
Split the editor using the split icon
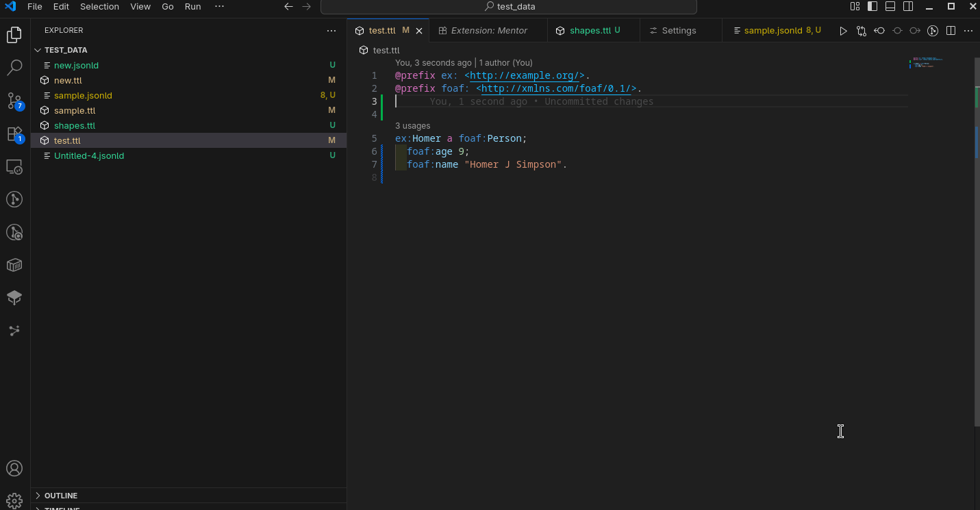(x=951, y=30)
